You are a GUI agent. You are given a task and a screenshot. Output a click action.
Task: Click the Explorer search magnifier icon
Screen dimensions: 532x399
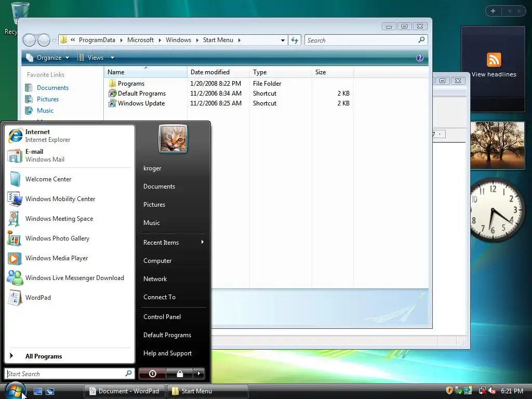point(421,40)
